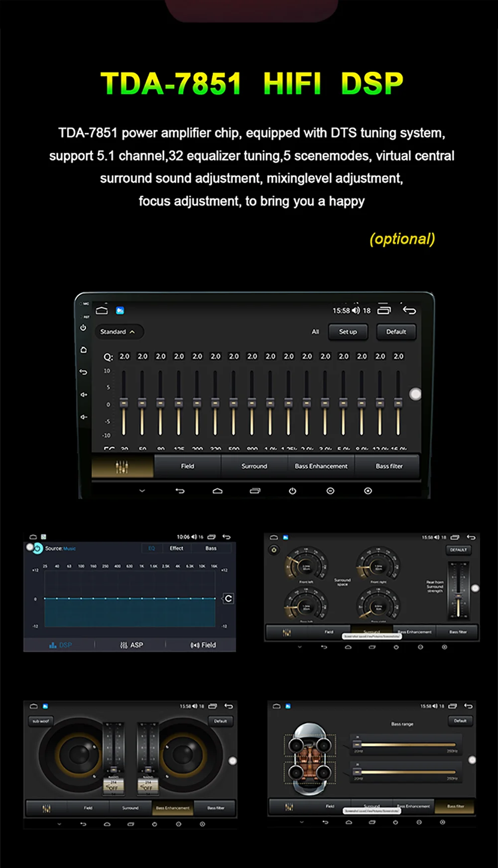Open the Surround tab in main equalizer
The height and width of the screenshot is (868, 498).
tap(254, 466)
